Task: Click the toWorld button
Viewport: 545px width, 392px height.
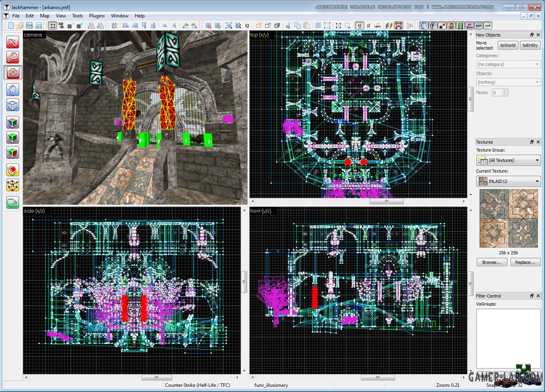Action: point(508,45)
